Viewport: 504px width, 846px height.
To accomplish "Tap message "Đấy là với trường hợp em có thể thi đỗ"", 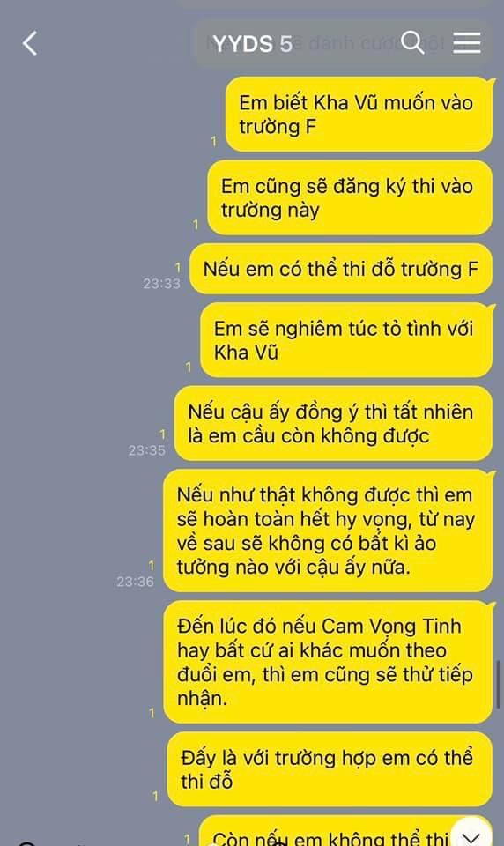I will pyautogui.click(x=330, y=769).
